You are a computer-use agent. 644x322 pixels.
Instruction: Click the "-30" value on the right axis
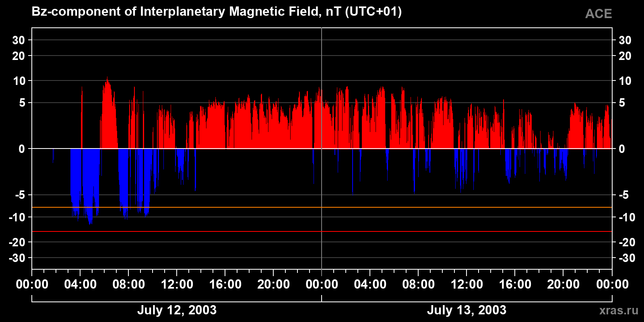tap(627, 258)
